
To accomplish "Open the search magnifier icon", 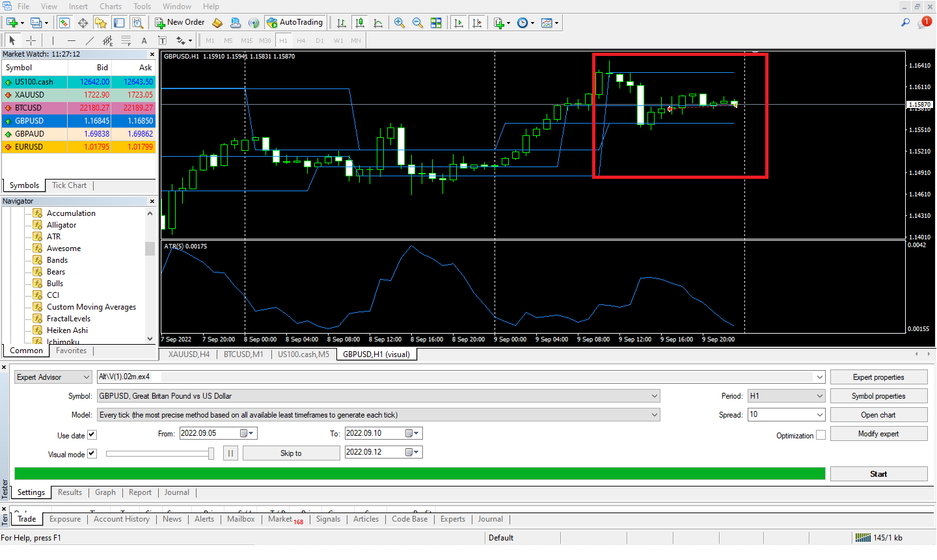I will (905, 23).
